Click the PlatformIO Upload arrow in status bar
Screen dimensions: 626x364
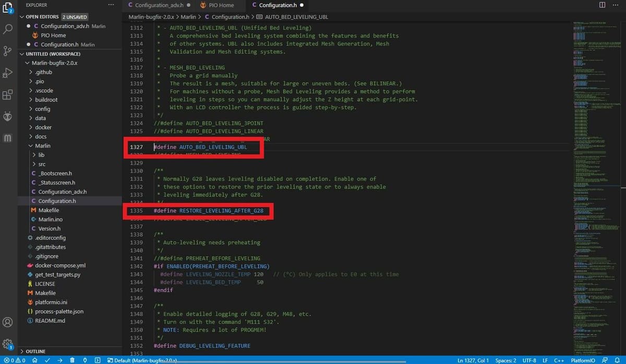tap(59, 360)
